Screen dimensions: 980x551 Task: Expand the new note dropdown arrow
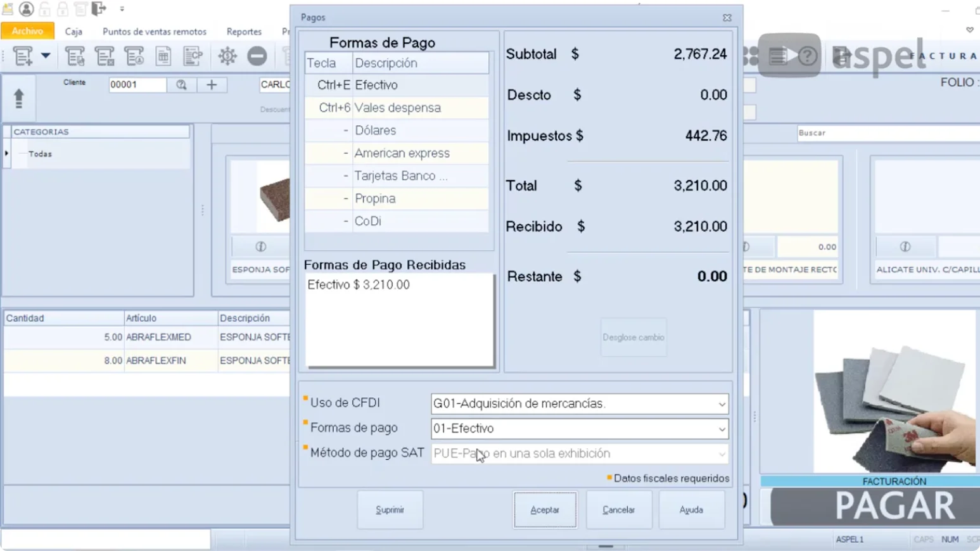46,56
